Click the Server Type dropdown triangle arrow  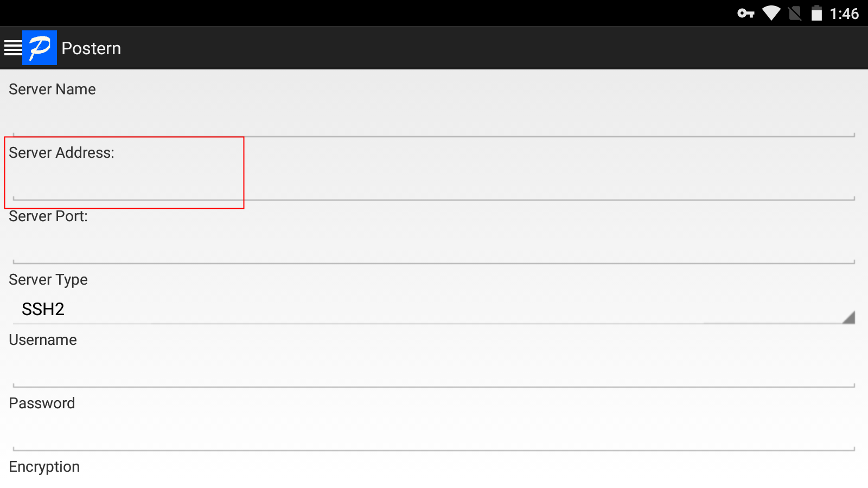[x=849, y=317]
